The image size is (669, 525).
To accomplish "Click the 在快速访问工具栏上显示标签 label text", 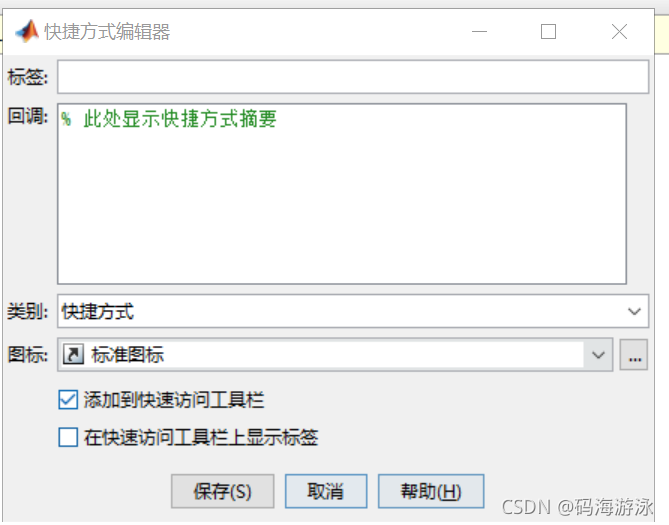I will pos(201,437).
